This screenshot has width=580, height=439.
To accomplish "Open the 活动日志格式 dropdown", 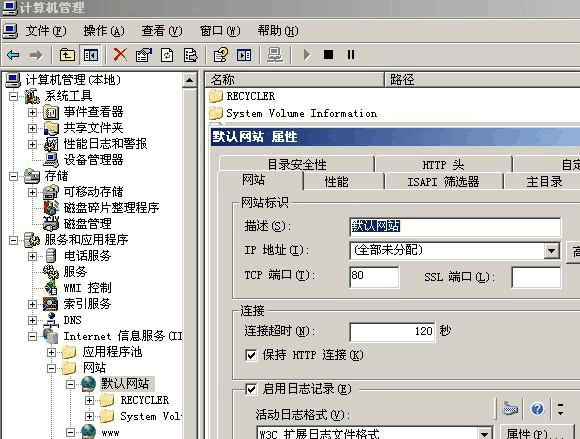I will point(484,433).
